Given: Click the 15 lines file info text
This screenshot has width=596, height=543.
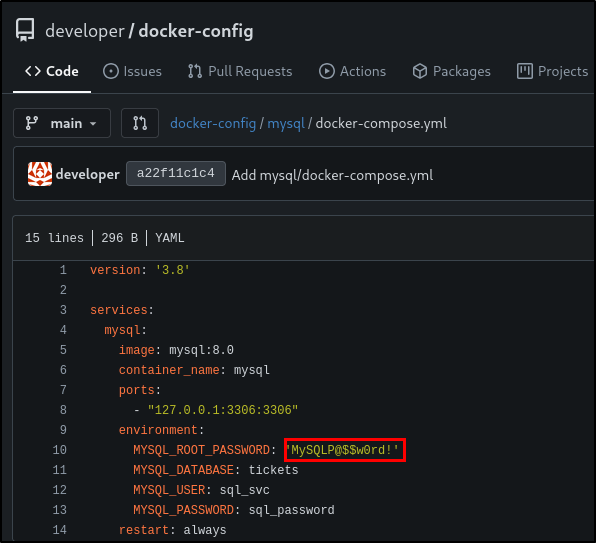Looking at the screenshot, I should point(54,238).
